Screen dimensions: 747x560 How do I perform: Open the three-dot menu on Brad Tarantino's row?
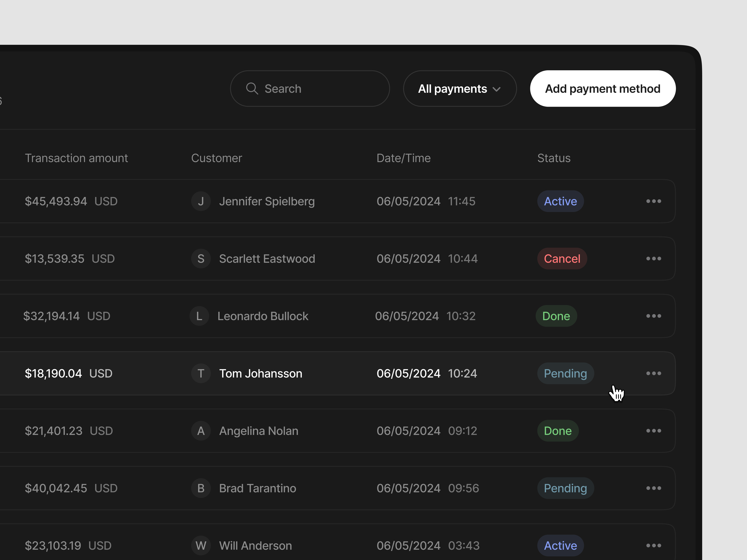pyautogui.click(x=654, y=488)
